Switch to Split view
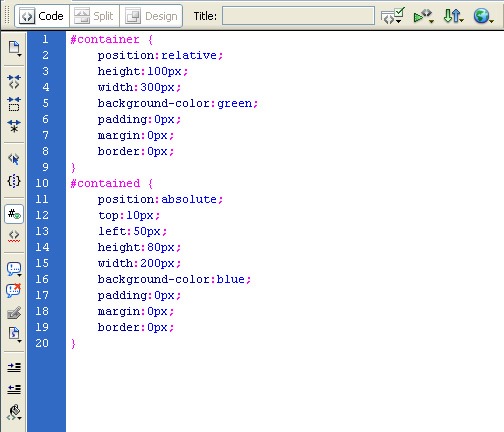 [94, 16]
